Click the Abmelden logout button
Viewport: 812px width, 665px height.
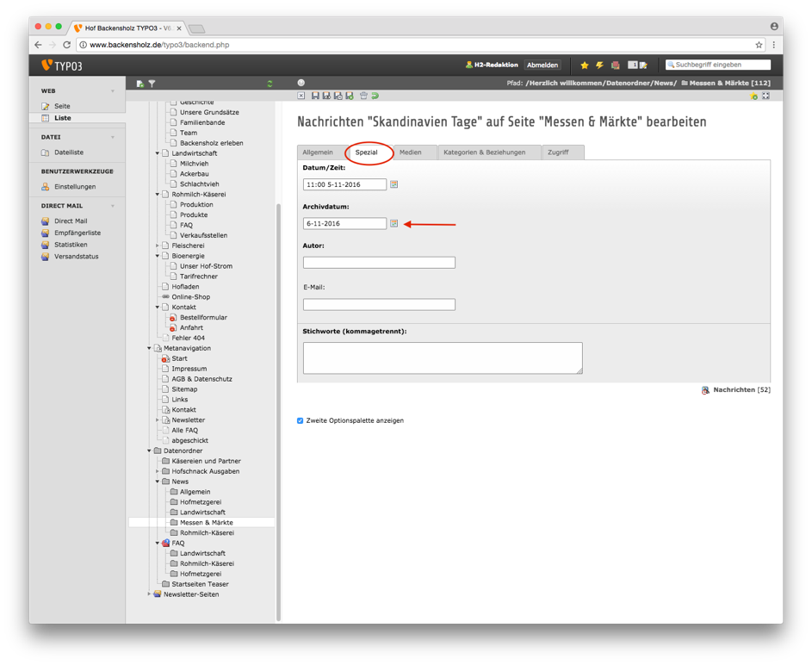(542, 65)
